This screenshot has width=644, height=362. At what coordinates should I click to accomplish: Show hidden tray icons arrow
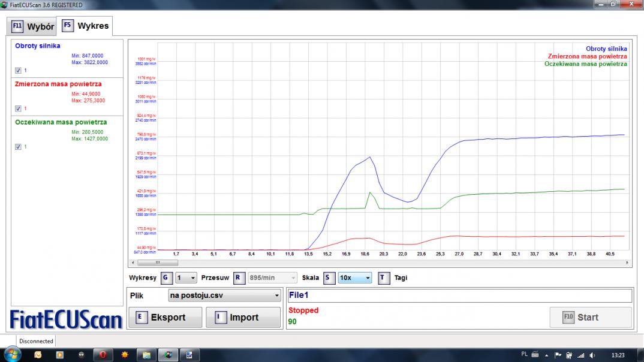point(547,355)
